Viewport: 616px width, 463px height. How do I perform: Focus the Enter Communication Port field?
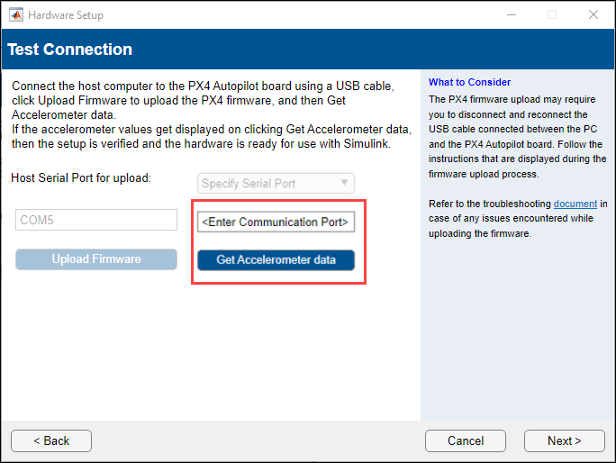coord(275,221)
